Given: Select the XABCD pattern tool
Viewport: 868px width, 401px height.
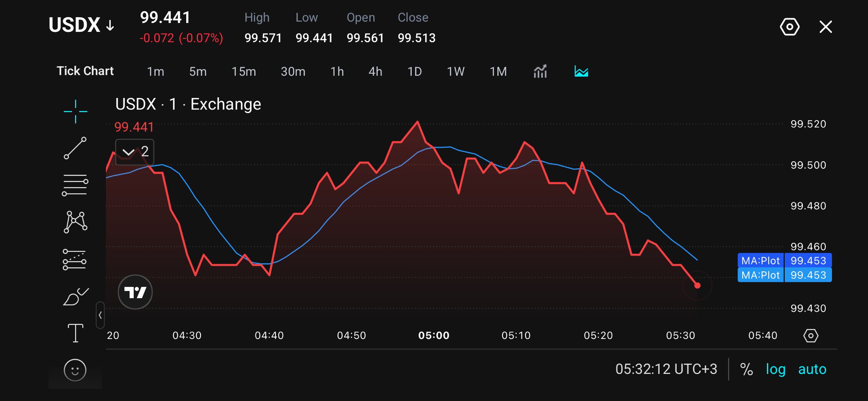Looking at the screenshot, I should pos(75,222).
